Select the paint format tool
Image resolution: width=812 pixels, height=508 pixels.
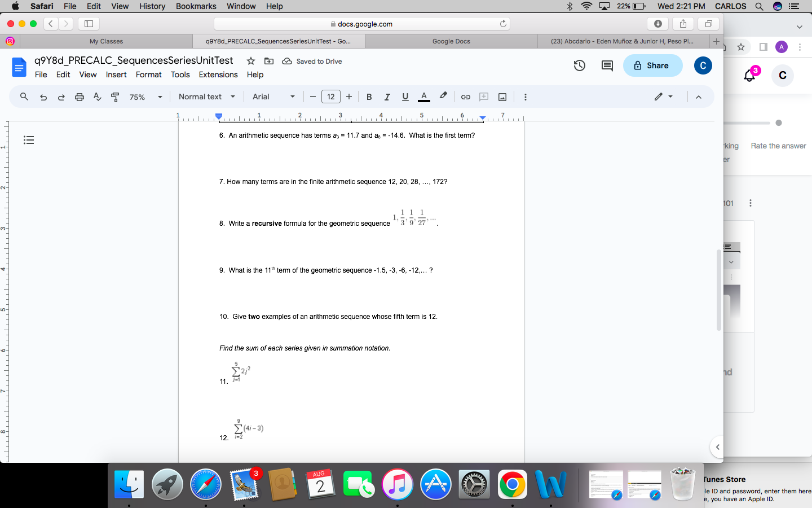[114, 97]
